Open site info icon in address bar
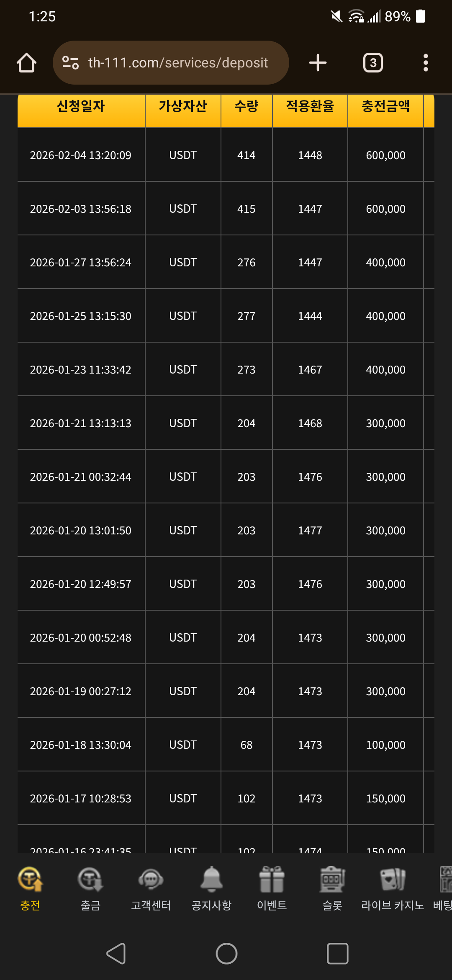The width and height of the screenshot is (452, 980). (70, 63)
